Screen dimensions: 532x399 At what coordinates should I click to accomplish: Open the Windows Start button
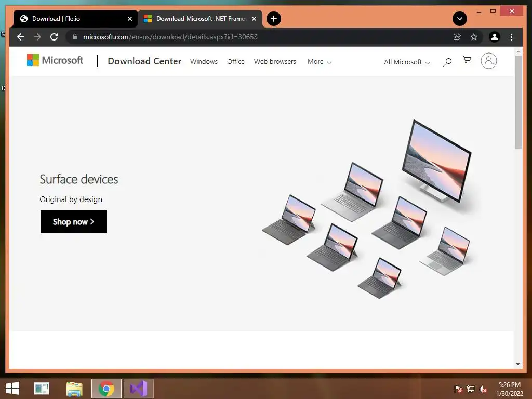pyautogui.click(x=12, y=389)
